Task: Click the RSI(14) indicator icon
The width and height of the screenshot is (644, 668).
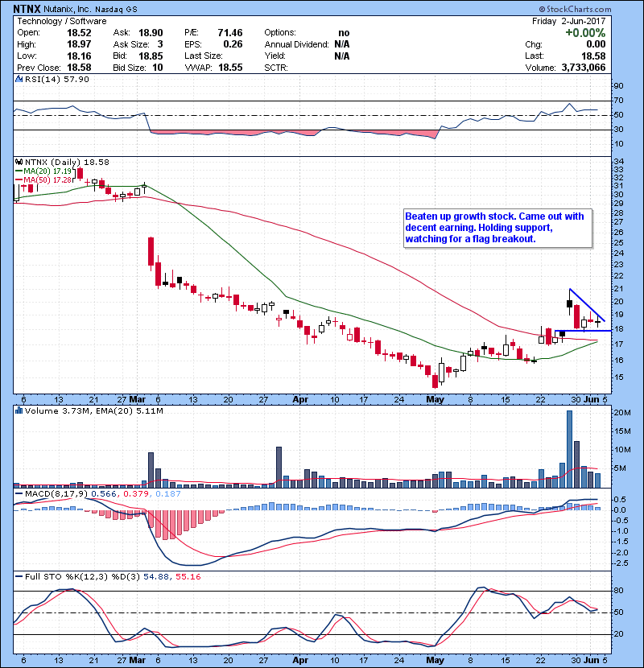Action: [x=19, y=79]
